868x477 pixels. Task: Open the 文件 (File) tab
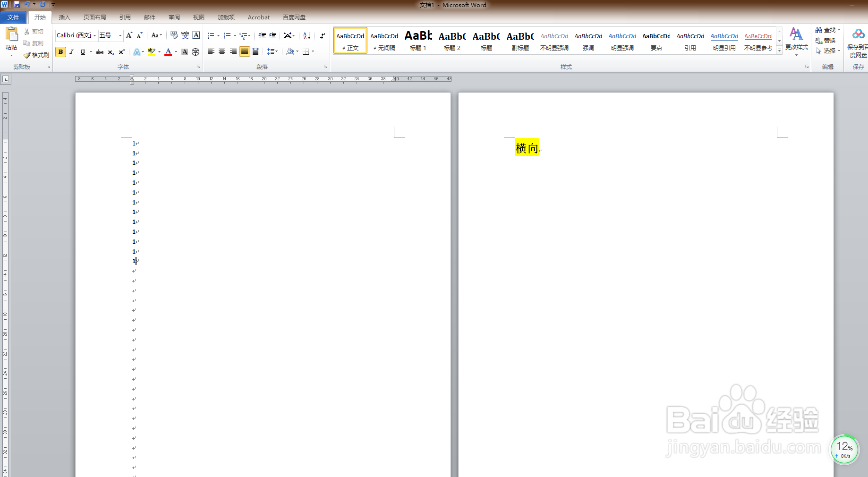(x=13, y=17)
